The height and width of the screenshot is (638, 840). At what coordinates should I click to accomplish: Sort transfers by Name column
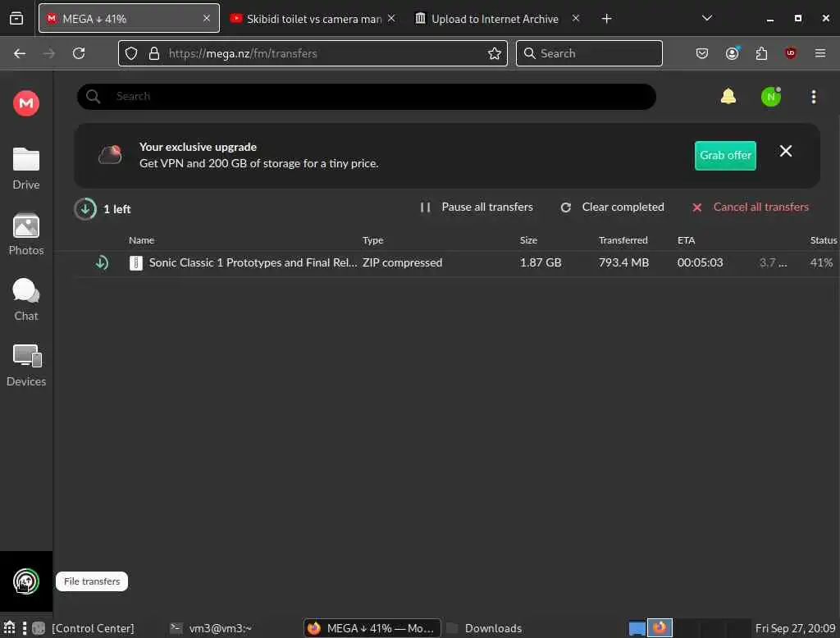click(141, 240)
